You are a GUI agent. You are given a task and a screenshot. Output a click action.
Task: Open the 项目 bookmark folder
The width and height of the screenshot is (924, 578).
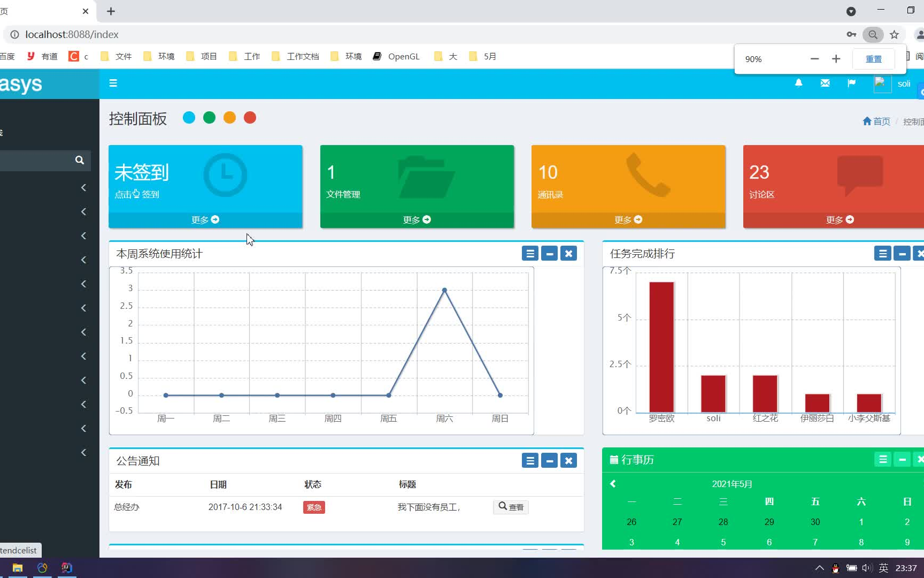click(x=201, y=56)
